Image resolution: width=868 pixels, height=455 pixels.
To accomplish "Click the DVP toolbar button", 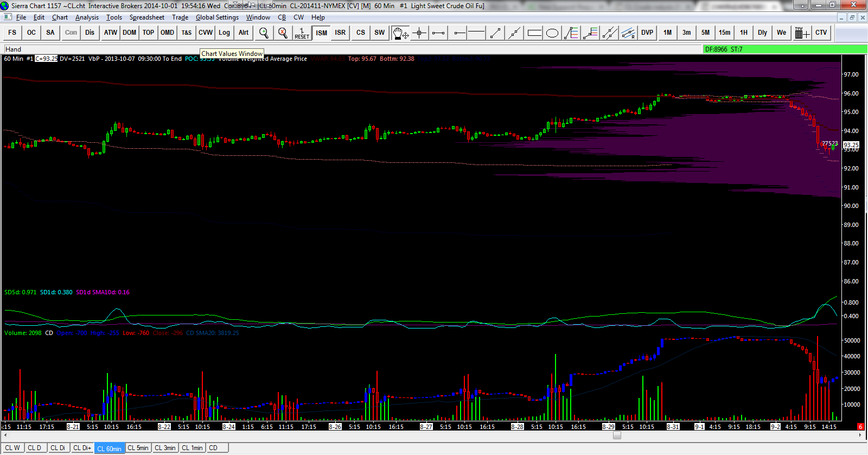I will [x=647, y=33].
